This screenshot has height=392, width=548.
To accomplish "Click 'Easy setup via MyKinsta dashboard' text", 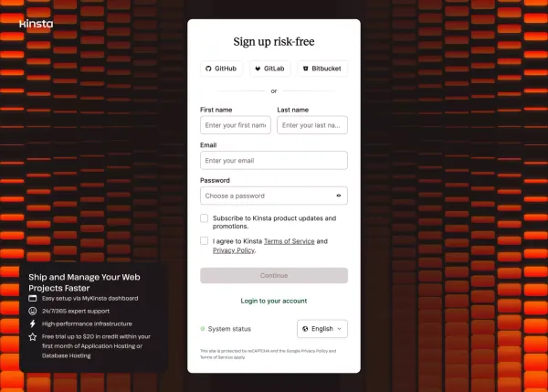I will click(x=90, y=298).
